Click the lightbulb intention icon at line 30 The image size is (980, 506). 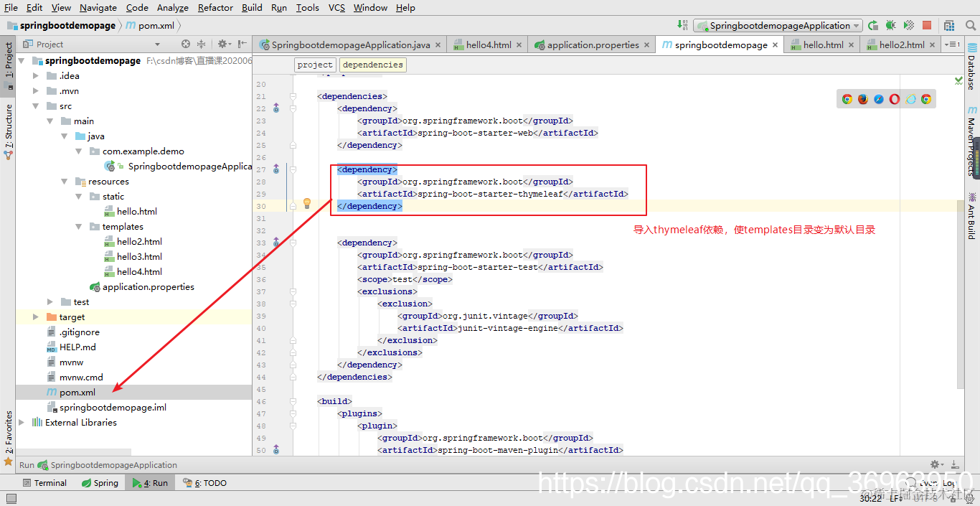point(307,203)
